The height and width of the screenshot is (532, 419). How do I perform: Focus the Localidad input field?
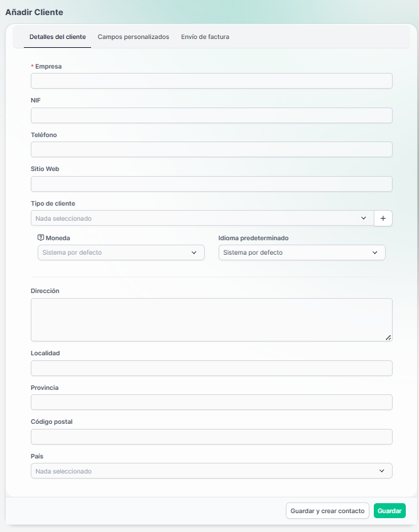click(x=211, y=369)
